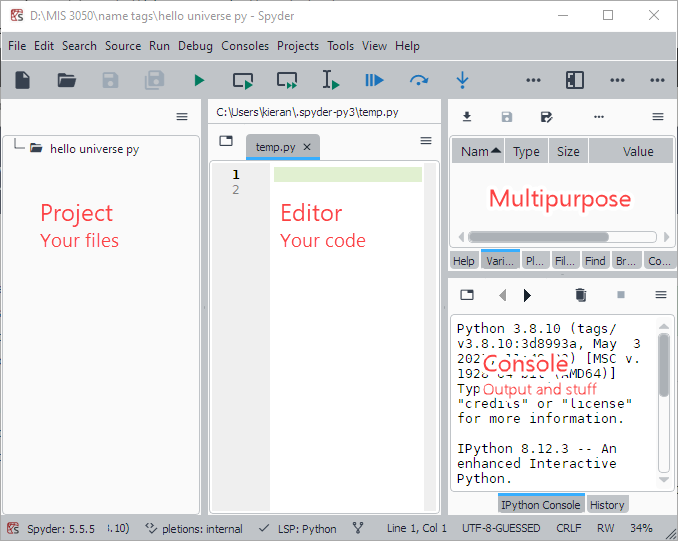Close the temp.py editor tab
The width and height of the screenshot is (678, 541).
[307, 147]
